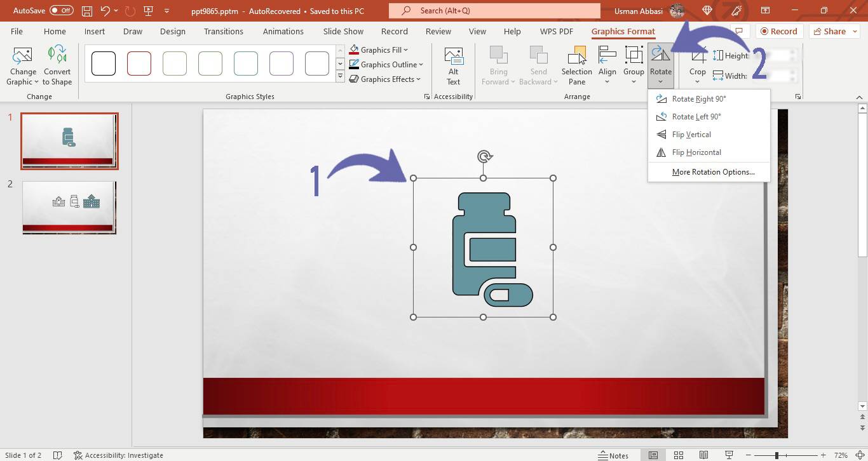Select slide 1 thumbnail

click(69, 141)
